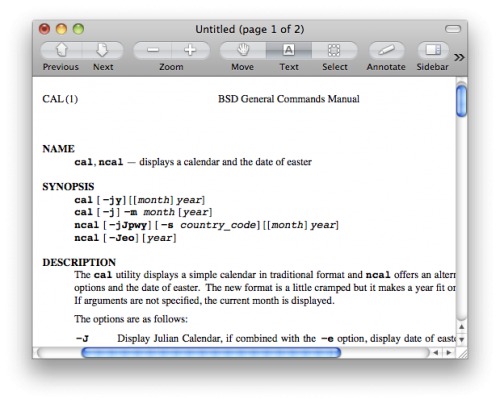Minimize window with the yellow button
This screenshot has height=403, width=500.
pos(61,29)
